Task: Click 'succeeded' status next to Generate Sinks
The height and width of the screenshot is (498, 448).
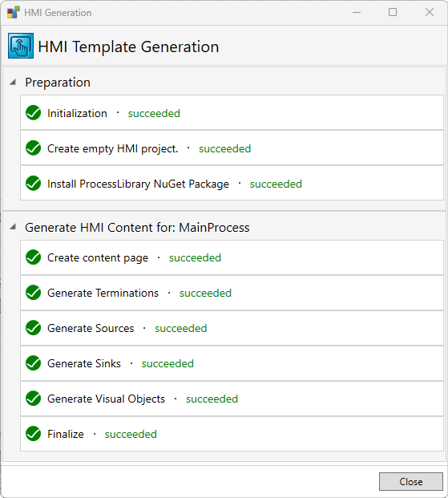Action: tap(167, 363)
